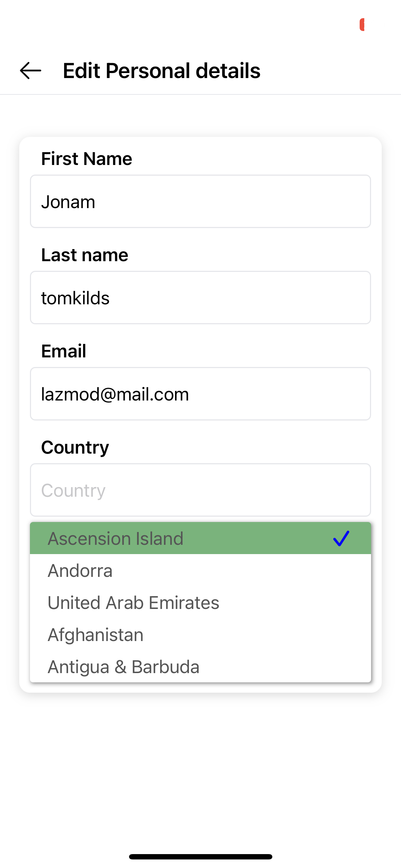Tap the Email label text
The image size is (401, 868).
point(63,351)
